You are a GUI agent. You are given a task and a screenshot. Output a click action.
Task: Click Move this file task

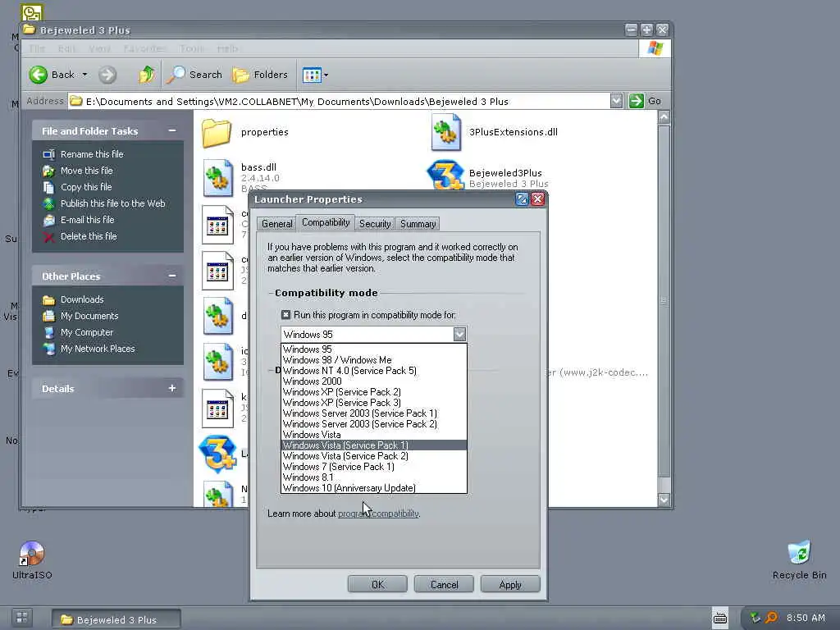[x=86, y=171]
